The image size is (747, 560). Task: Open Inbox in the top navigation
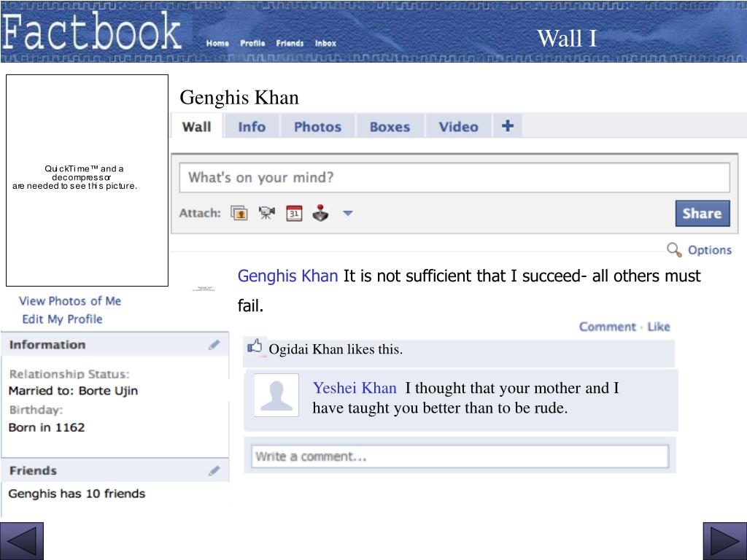tap(325, 43)
